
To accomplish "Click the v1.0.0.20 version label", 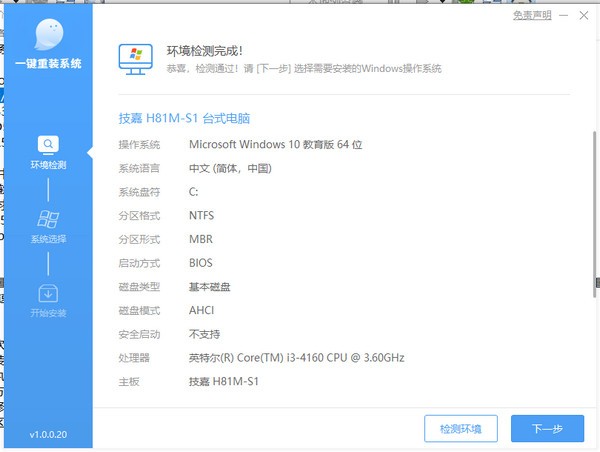I will [x=48, y=434].
